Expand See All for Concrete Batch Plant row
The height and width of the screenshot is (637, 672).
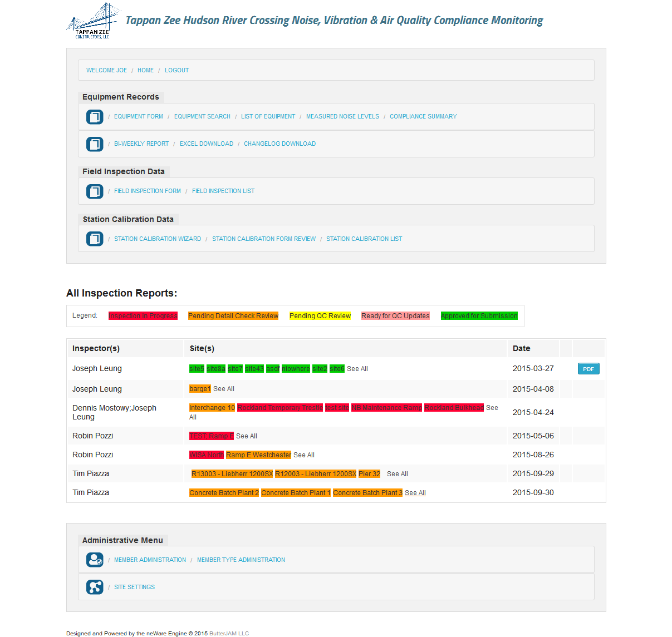[415, 493]
